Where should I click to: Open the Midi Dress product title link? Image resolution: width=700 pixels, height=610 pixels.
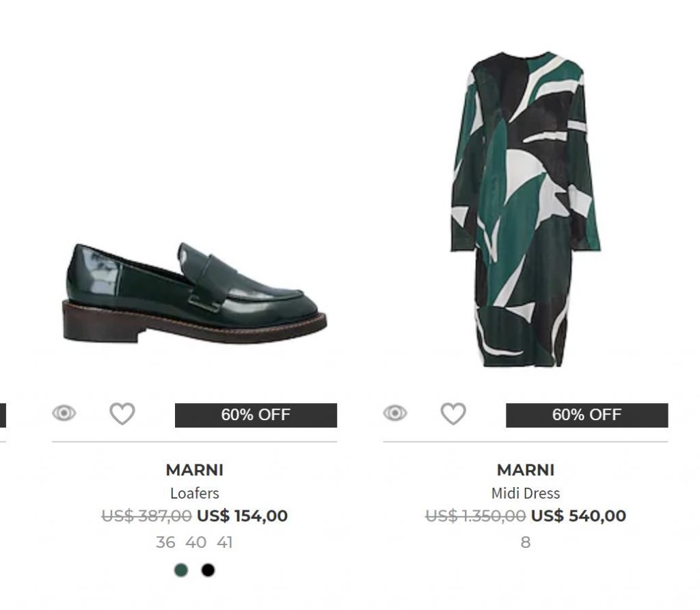click(525, 493)
